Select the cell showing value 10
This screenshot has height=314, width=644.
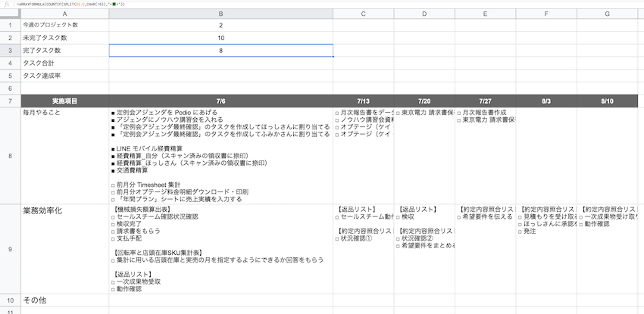(x=220, y=38)
